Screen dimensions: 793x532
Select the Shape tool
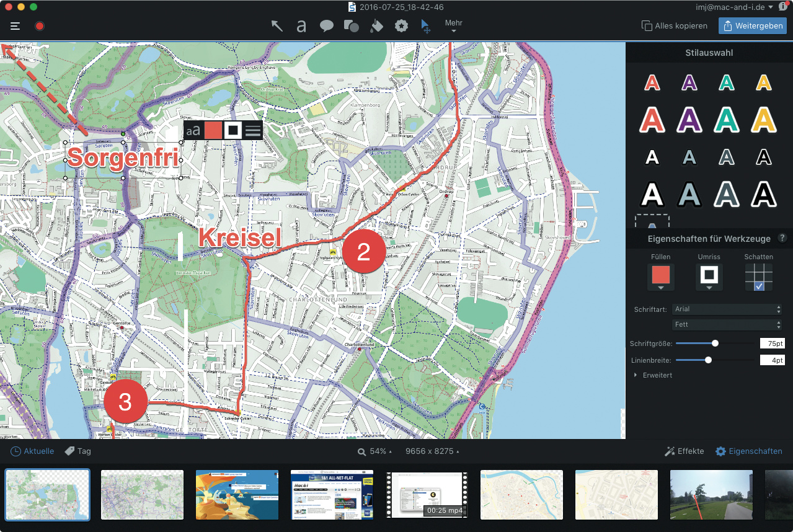(x=351, y=26)
